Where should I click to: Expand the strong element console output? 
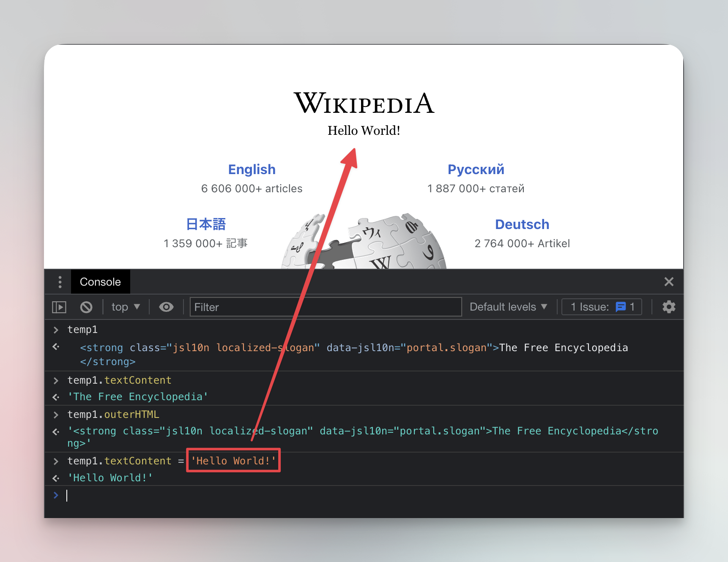pyautogui.click(x=55, y=346)
